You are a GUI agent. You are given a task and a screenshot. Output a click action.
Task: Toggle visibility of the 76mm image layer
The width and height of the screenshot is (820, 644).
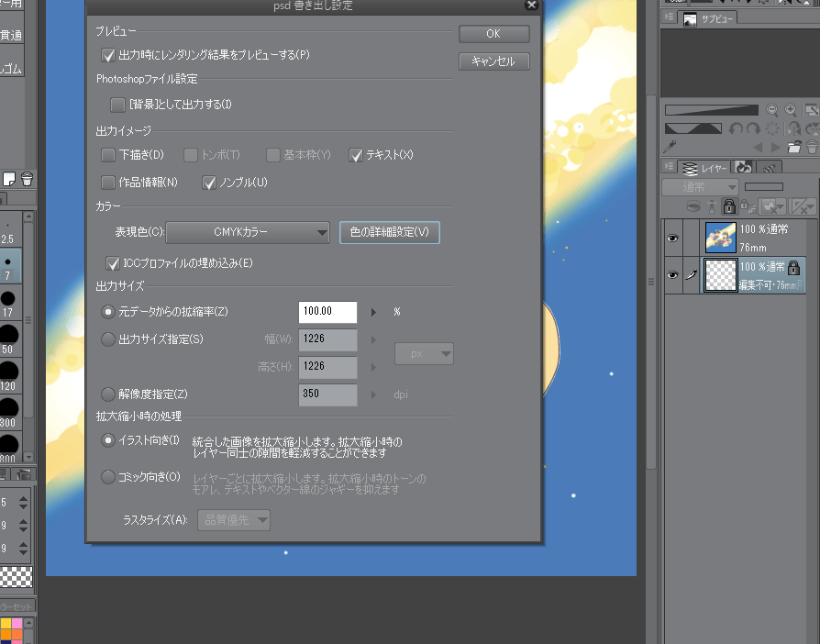coord(672,238)
